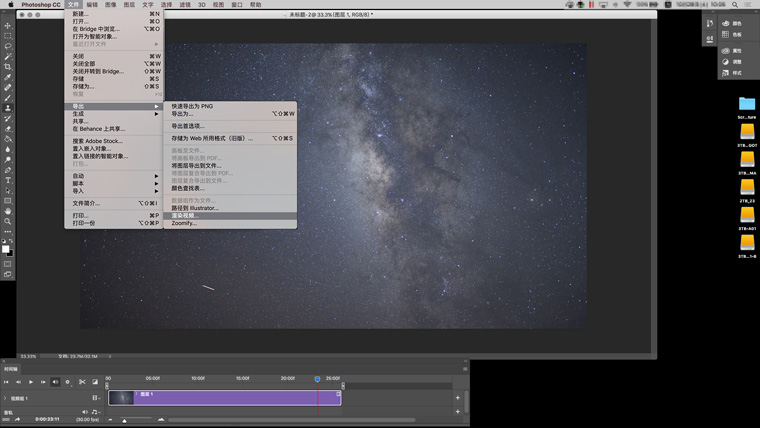The image size is (760, 428).
Task: Choose 新建... in file menu
Action: [x=114, y=14]
